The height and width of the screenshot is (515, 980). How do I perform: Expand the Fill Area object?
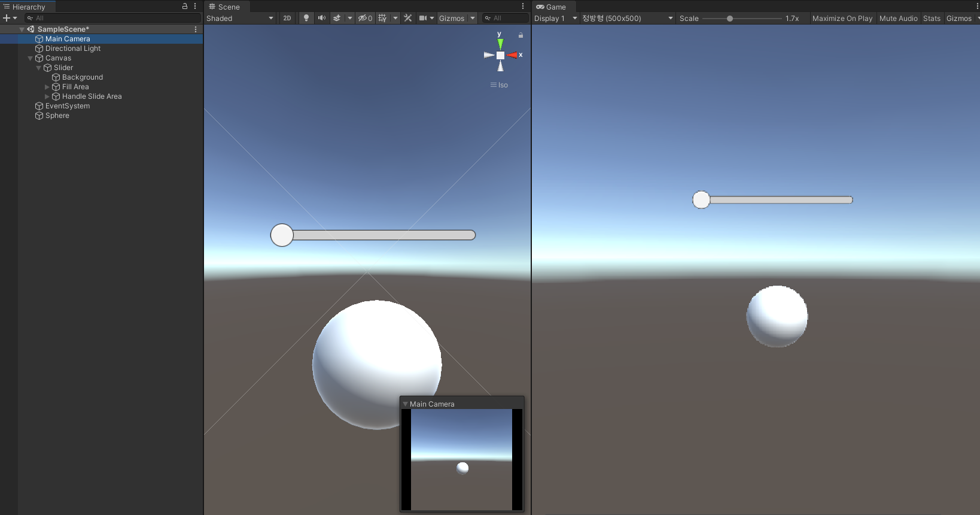tap(47, 87)
